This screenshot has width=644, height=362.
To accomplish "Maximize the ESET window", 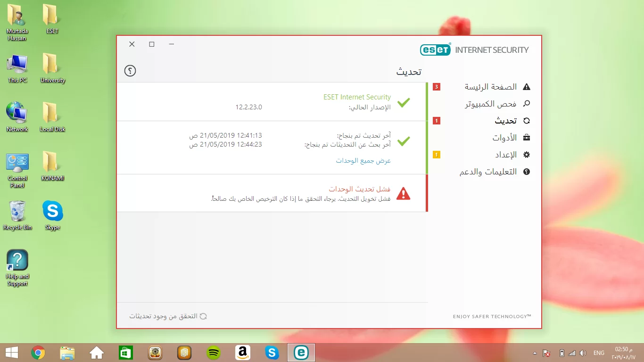I will [152, 44].
